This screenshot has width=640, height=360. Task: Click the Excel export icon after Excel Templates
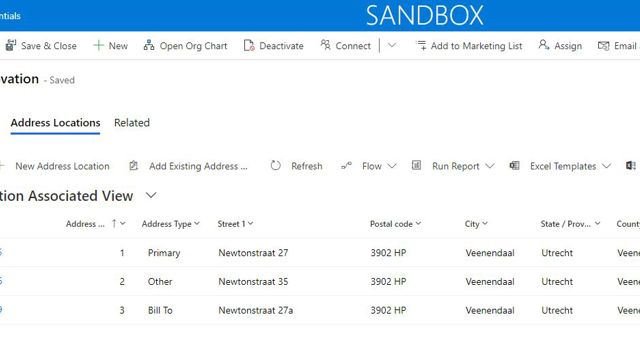pos(631,165)
